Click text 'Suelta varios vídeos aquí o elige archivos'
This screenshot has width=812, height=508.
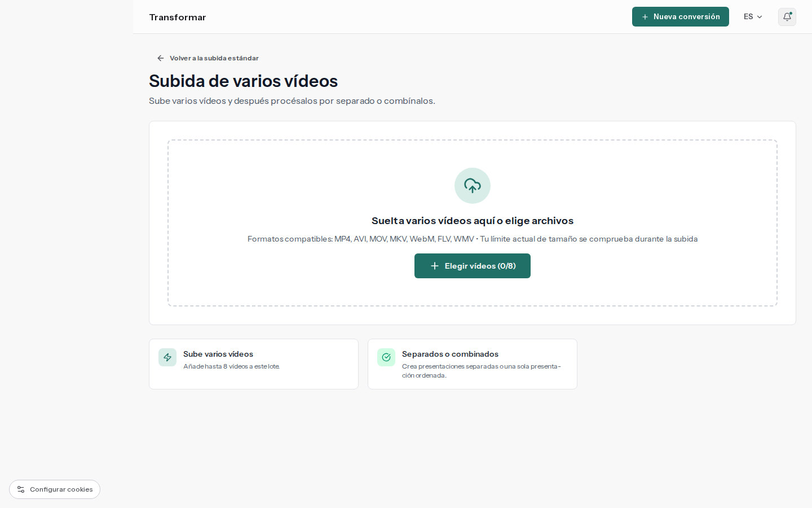473,221
